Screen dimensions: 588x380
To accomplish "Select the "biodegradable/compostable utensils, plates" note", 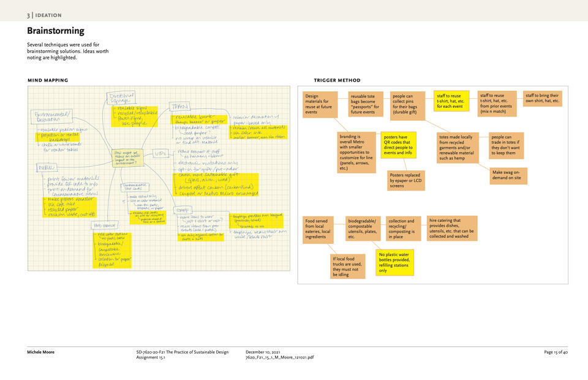I will (363, 229).
